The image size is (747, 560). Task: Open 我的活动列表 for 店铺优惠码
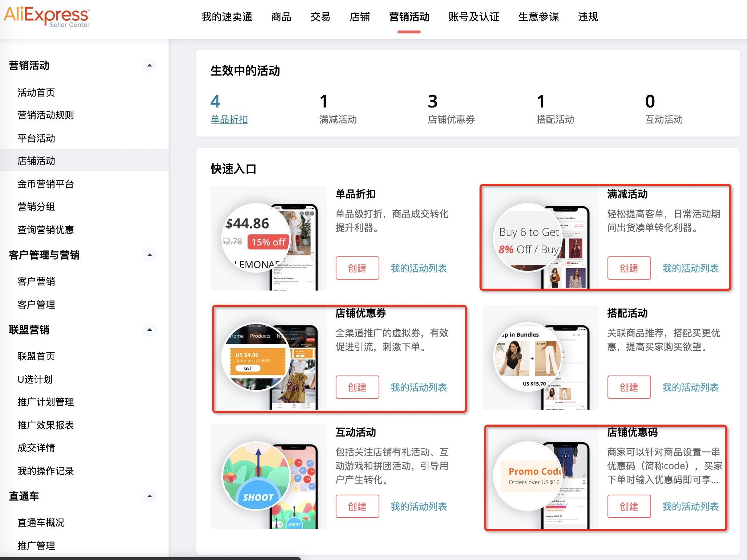point(691,506)
